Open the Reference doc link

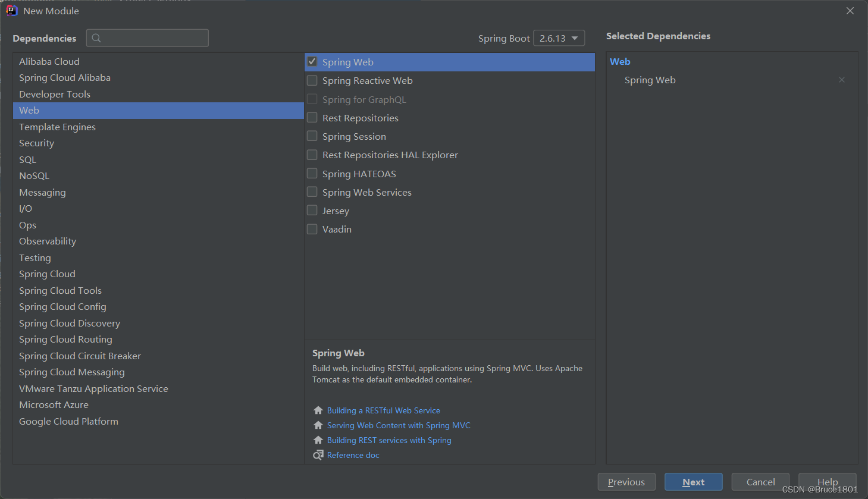click(x=353, y=455)
